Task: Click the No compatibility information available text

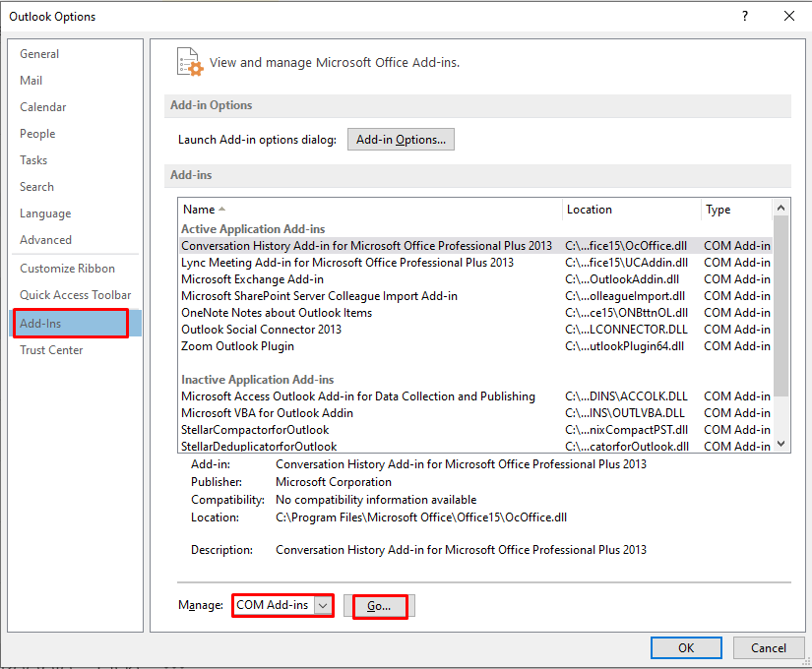Action: click(376, 500)
